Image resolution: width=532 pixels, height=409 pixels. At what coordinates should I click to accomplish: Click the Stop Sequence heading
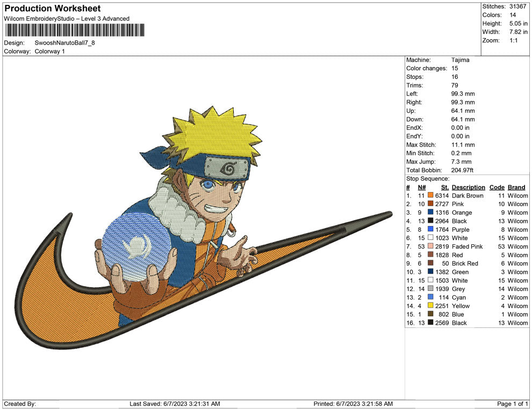pos(428,179)
